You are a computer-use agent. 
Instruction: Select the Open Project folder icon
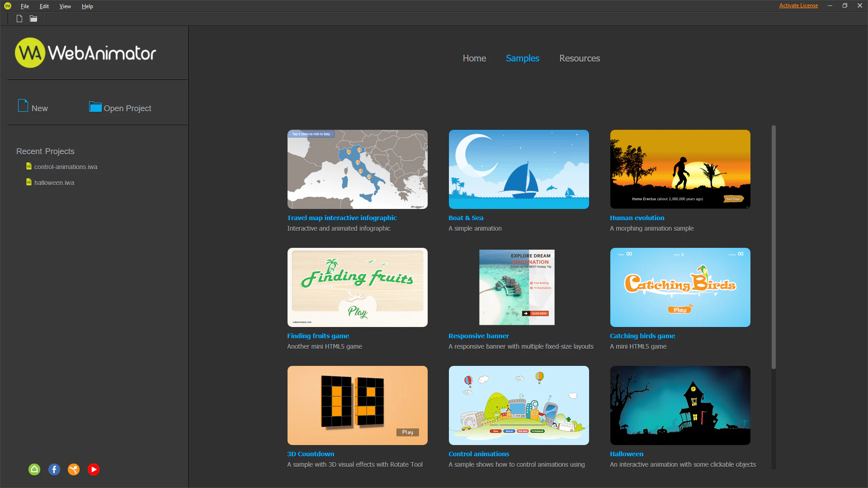(94, 107)
